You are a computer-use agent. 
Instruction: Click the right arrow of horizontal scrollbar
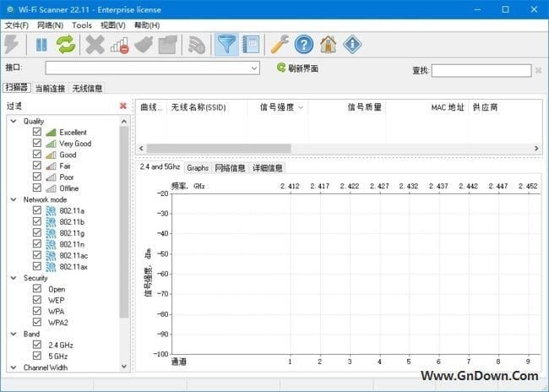pyautogui.click(x=536, y=149)
